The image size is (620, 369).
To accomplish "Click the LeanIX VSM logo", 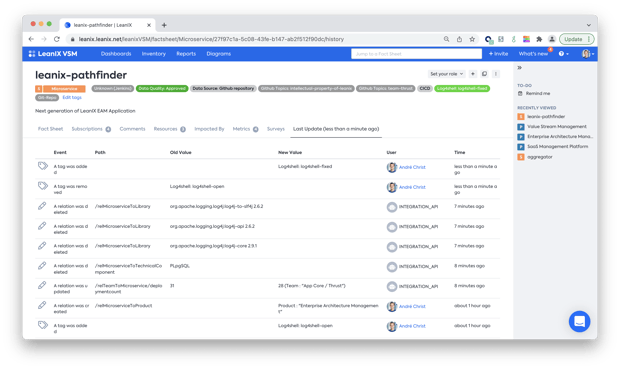I will pyautogui.click(x=53, y=54).
